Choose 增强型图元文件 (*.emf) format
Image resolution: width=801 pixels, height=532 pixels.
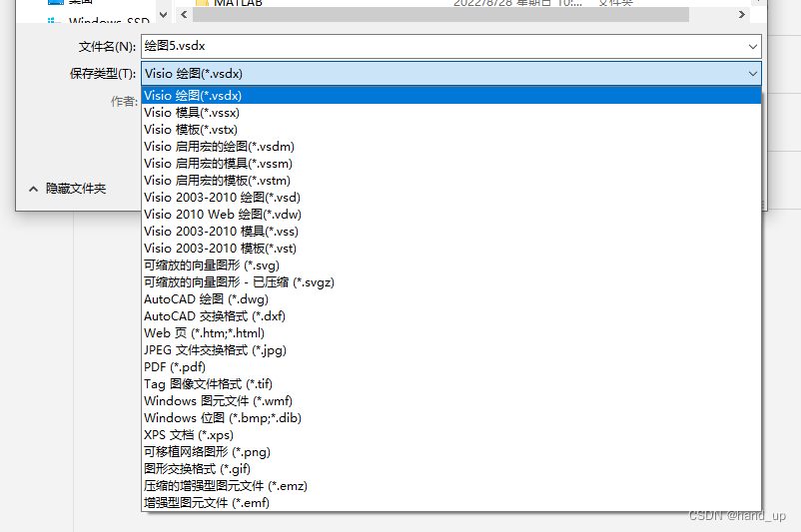coord(451,502)
